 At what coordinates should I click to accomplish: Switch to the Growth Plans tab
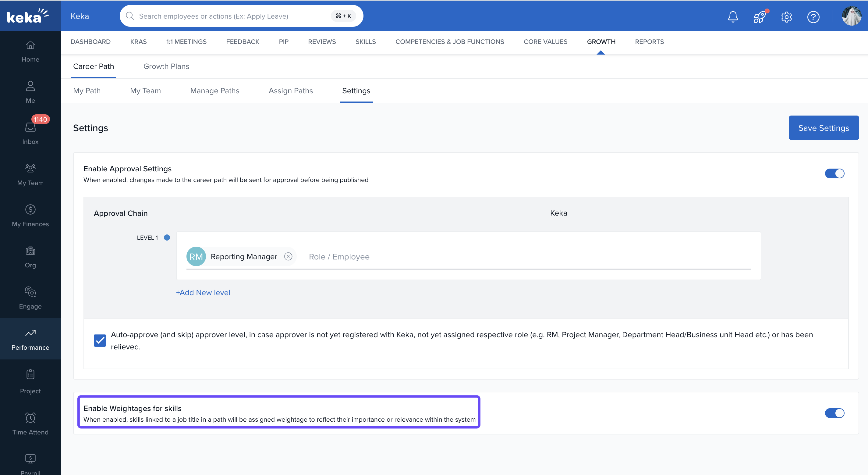point(166,66)
